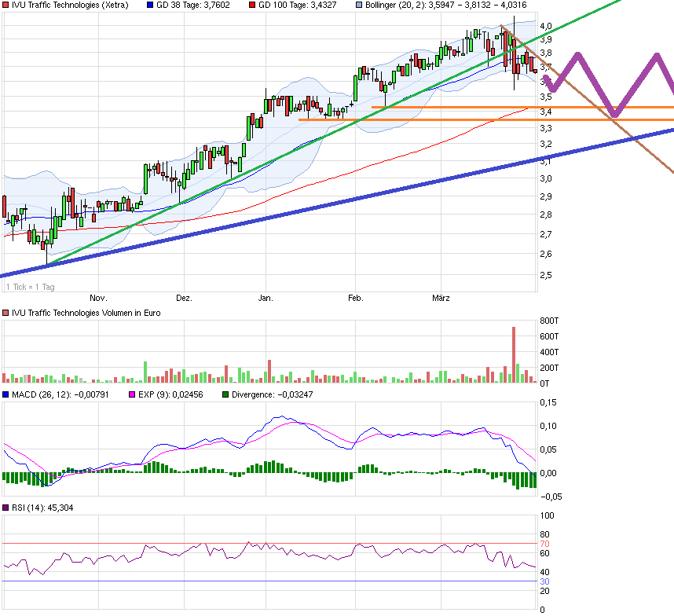Click the 100 RSI axis label
Image resolution: width=674 pixels, height=616 pixels.
point(548,515)
